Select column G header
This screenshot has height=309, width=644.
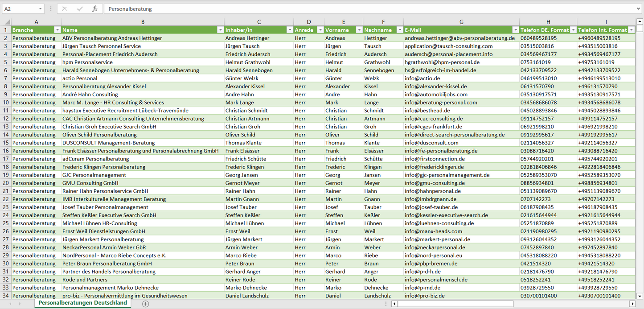point(461,22)
